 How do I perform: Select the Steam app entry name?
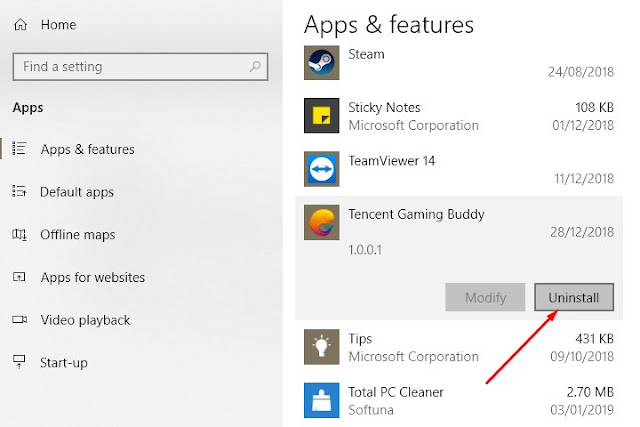366,54
